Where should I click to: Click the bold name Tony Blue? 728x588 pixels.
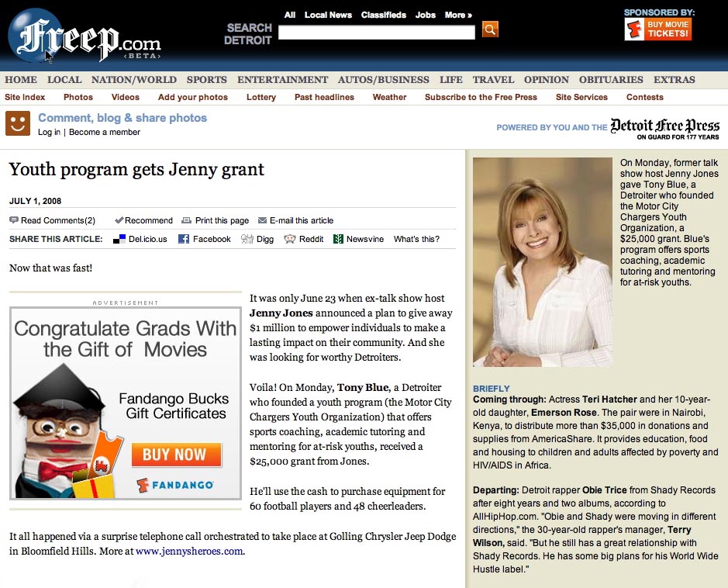[363, 387]
